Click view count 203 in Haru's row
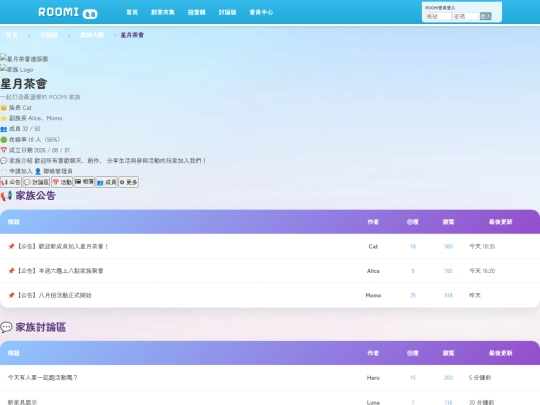The image size is (540, 405). pos(448,377)
